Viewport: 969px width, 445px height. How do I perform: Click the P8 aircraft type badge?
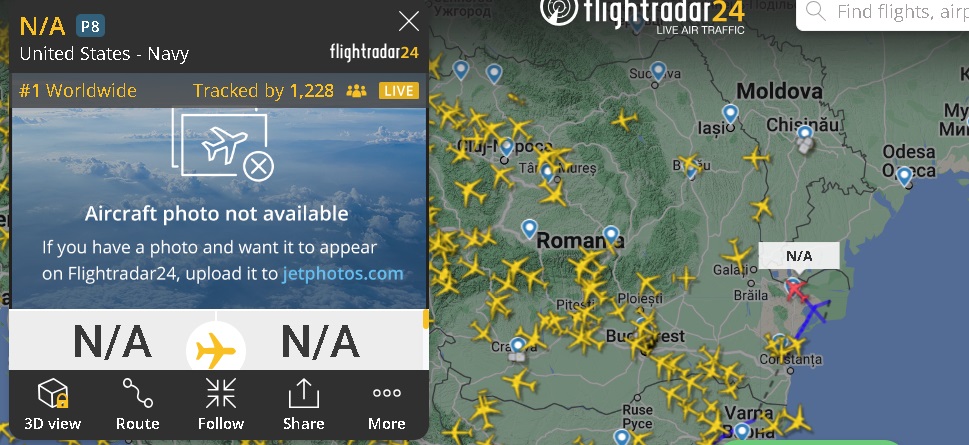[x=90, y=26]
